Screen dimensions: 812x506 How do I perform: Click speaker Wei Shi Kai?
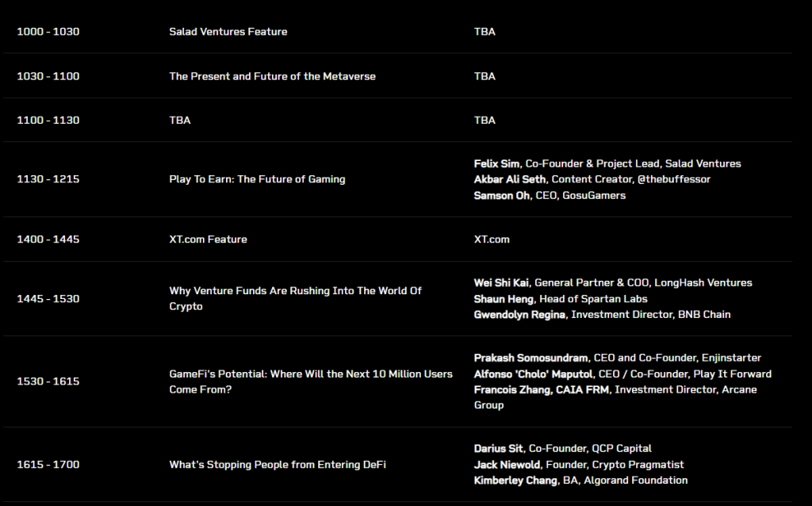501,283
